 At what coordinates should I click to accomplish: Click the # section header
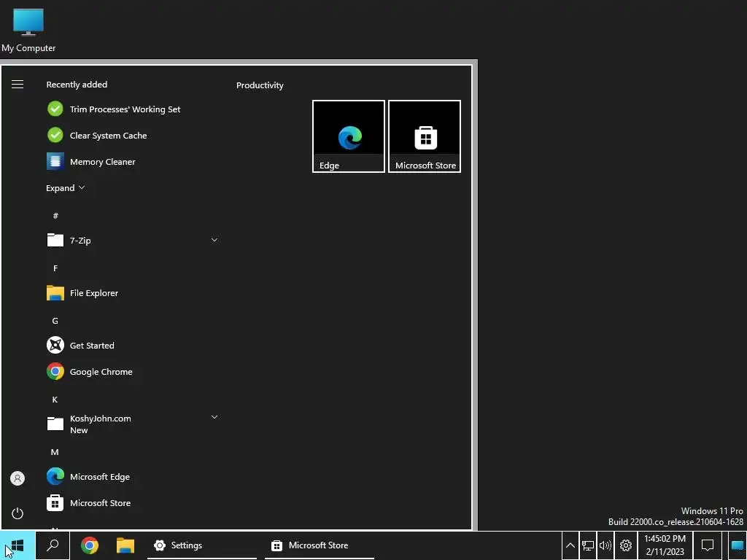pos(55,216)
